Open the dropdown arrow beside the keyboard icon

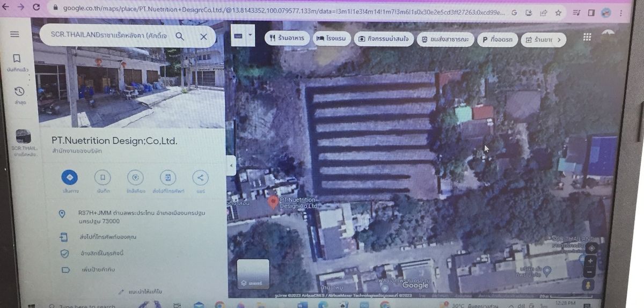point(250,36)
